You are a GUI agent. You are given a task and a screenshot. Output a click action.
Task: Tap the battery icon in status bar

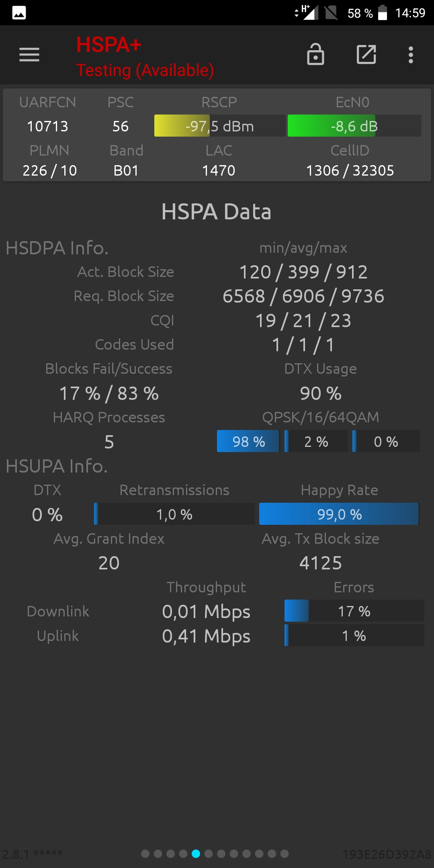pos(383,13)
